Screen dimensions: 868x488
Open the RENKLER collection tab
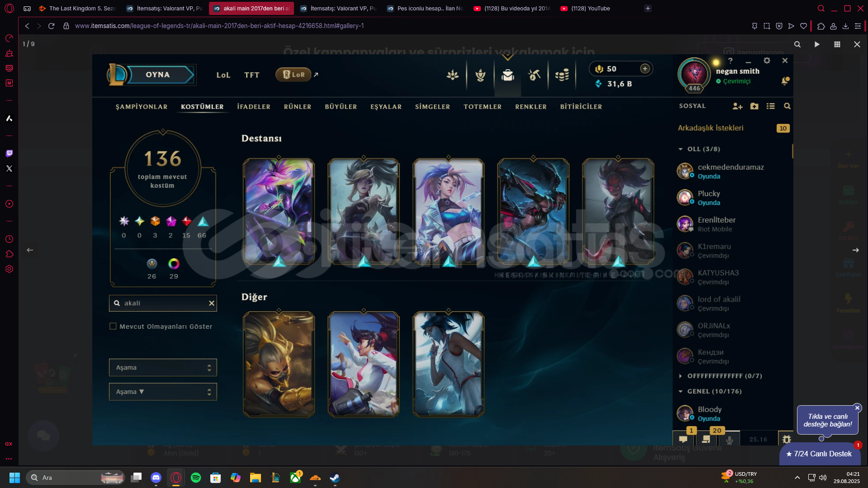pyautogui.click(x=531, y=107)
